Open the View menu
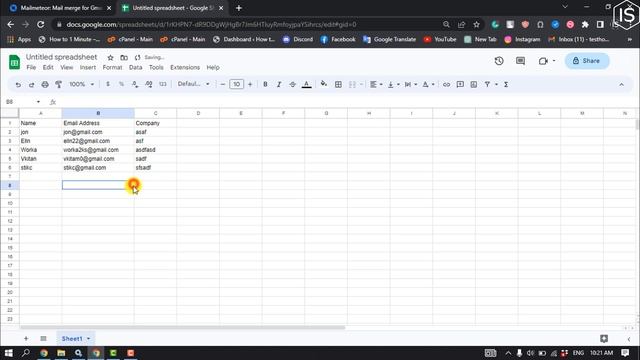This screenshot has width=640, height=360. (x=67, y=67)
